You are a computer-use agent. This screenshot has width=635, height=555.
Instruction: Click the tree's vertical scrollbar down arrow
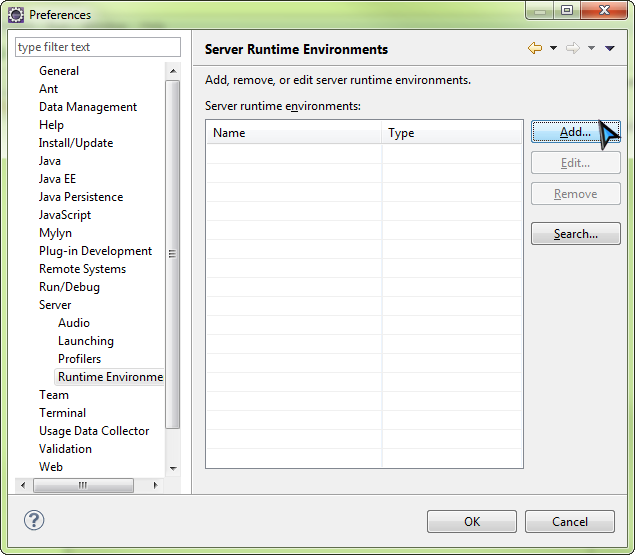173,468
